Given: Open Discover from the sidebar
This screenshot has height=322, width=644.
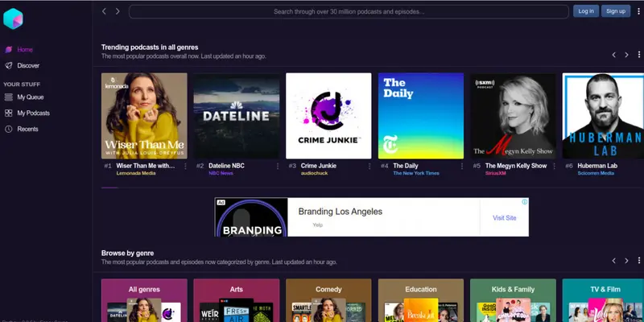Looking at the screenshot, I should 28,65.
